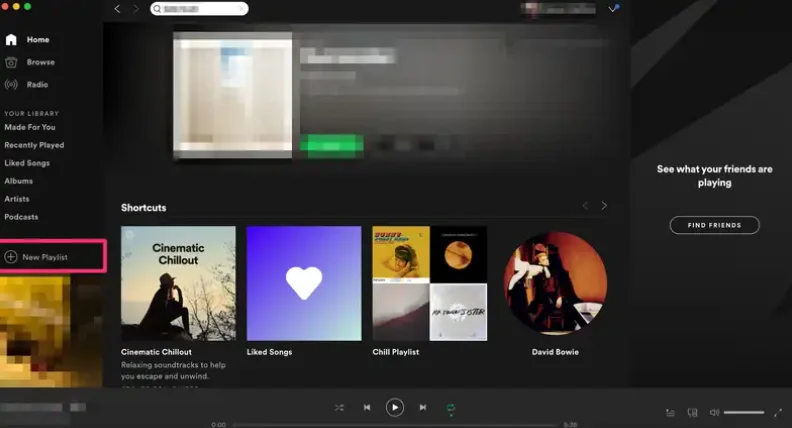
Task: Adjust the volume slider
Action: [x=744, y=412]
